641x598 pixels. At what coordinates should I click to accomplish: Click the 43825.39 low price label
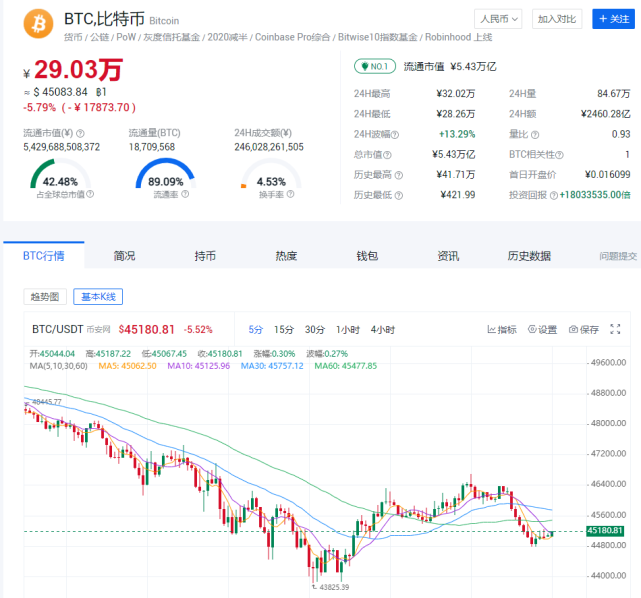click(334, 587)
